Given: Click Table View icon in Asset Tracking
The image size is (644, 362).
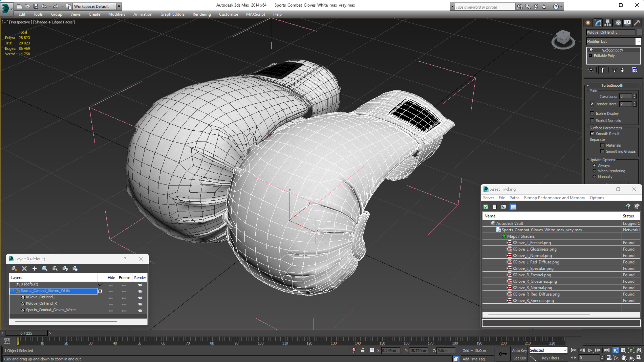Looking at the screenshot, I should click(x=513, y=207).
